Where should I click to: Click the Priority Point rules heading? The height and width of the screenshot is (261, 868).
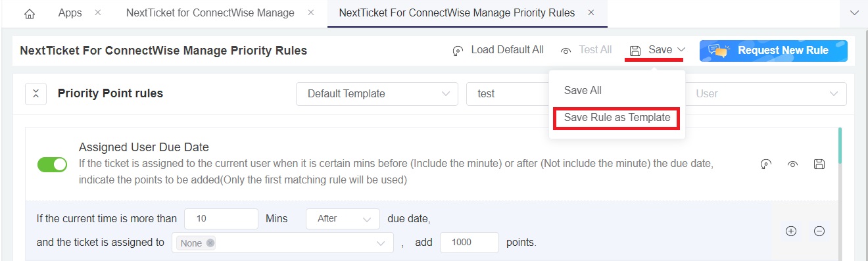[x=110, y=93]
